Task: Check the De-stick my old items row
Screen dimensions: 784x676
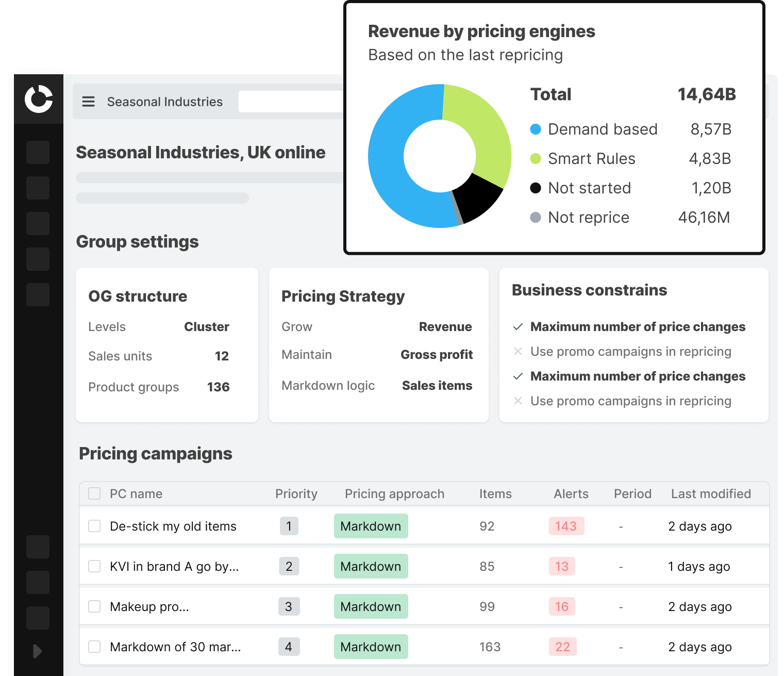Action: [94, 526]
